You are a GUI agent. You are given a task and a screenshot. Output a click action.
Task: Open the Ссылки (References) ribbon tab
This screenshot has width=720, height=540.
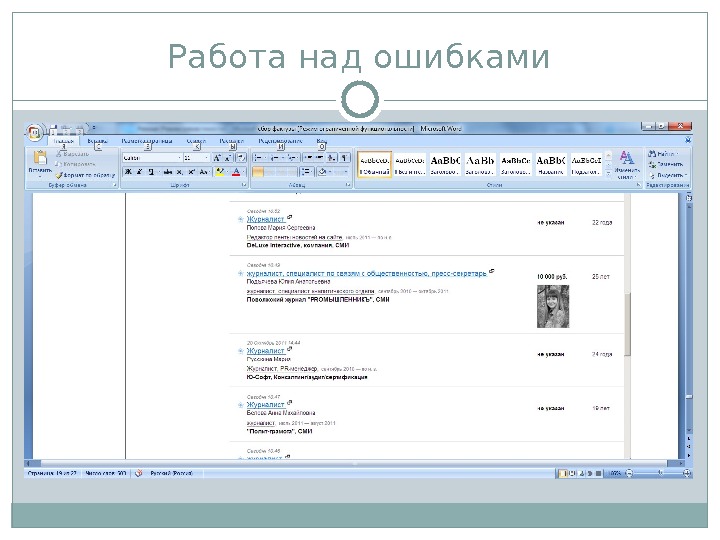(x=196, y=141)
